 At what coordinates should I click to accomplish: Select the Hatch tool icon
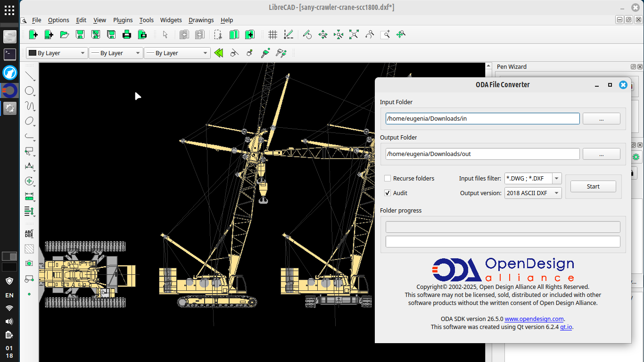point(29,248)
